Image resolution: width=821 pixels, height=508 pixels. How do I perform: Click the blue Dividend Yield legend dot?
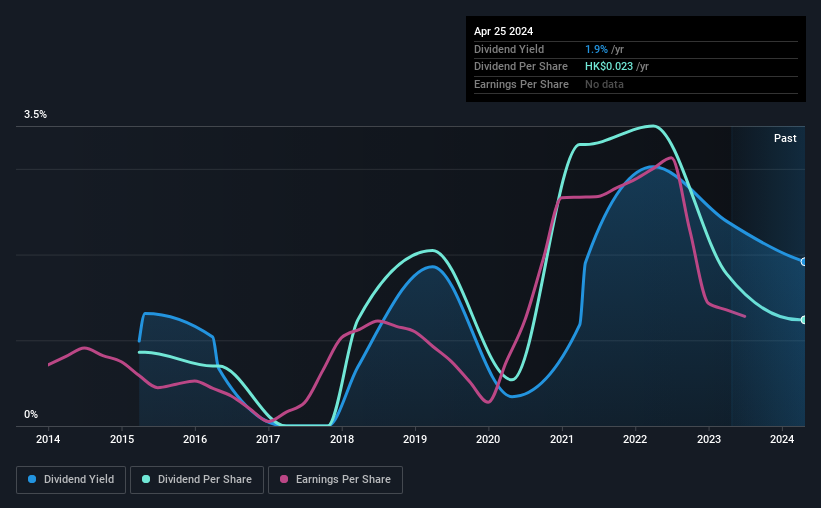click(32, 479)
